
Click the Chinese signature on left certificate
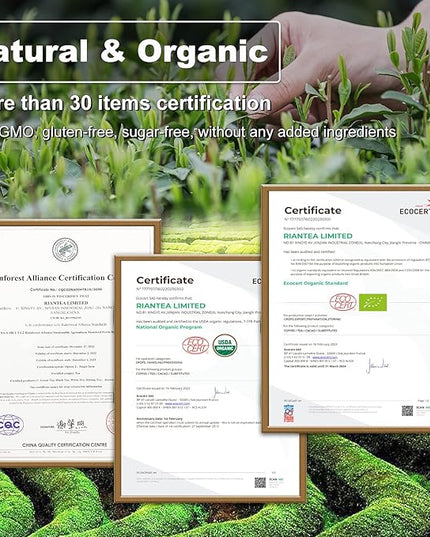(71, 425)
